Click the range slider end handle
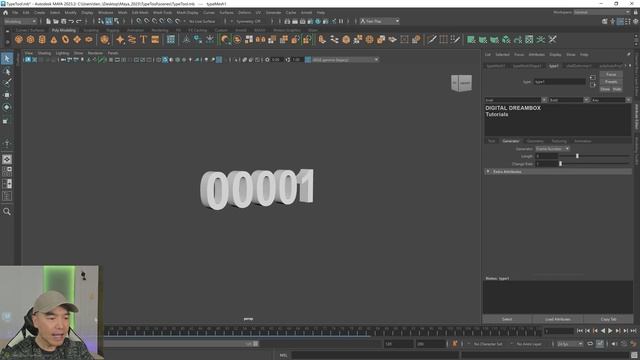This screenshot has width=640, height=360. click(256, 344)
